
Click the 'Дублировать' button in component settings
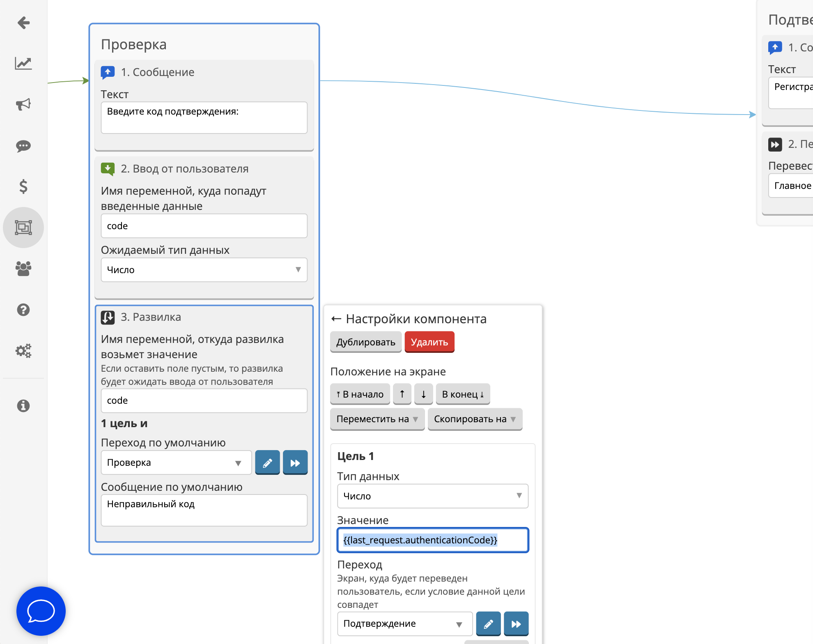(x=365, y=342)
